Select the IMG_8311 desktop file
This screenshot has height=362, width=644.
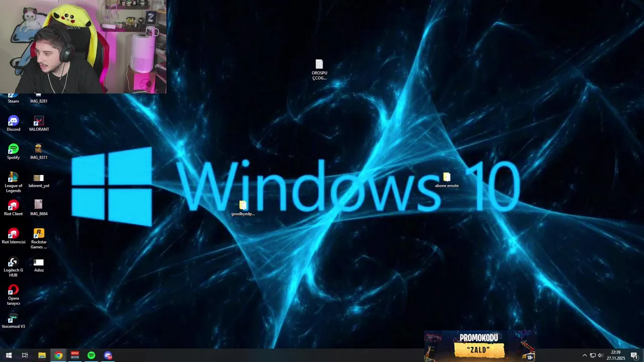(x=39, y=152)
